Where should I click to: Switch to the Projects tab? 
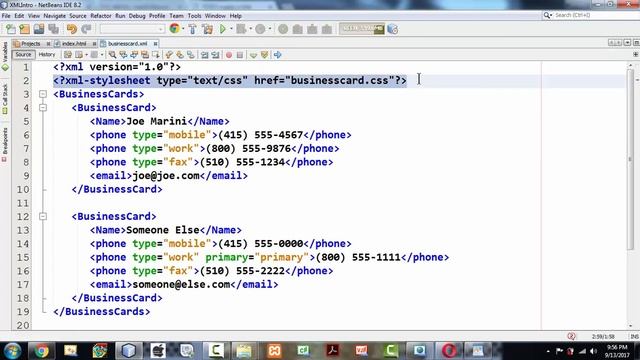(31, 43)
